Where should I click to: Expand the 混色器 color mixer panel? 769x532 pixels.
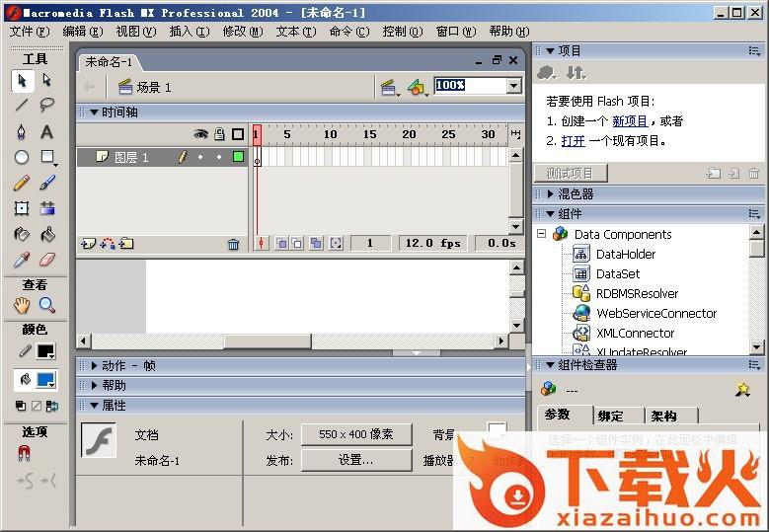tap(550, 193)
